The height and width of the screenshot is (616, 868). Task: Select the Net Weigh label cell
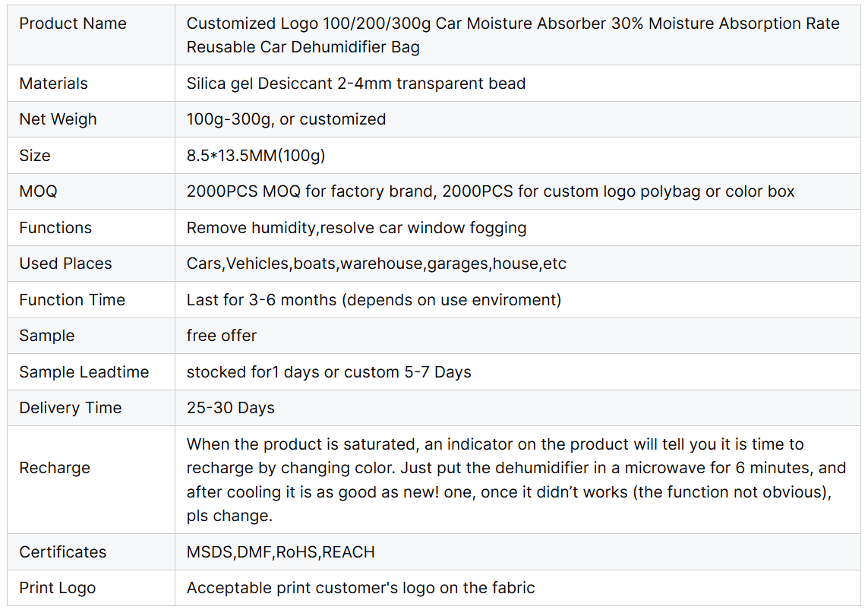point(58,119)
